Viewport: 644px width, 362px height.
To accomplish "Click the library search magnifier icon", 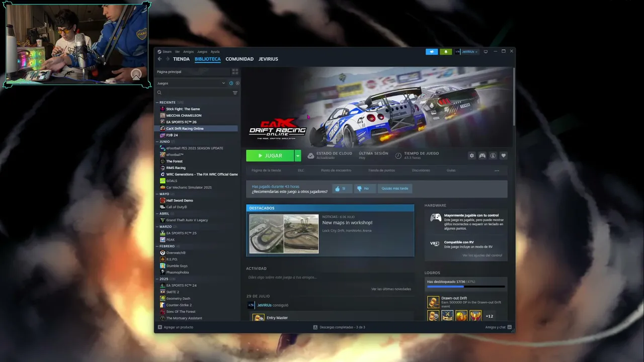I will [x=159, y=93].
